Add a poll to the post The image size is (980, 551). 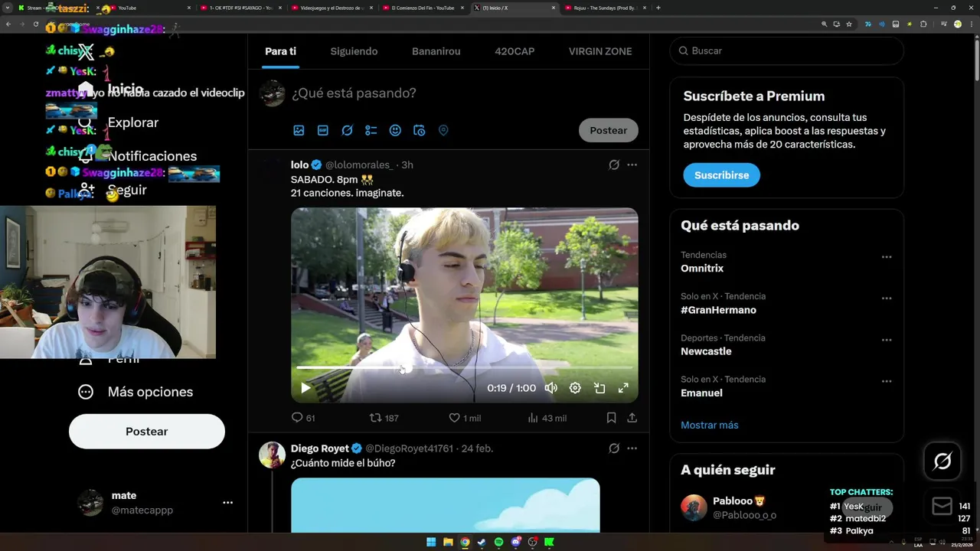(x=371, y=130)
